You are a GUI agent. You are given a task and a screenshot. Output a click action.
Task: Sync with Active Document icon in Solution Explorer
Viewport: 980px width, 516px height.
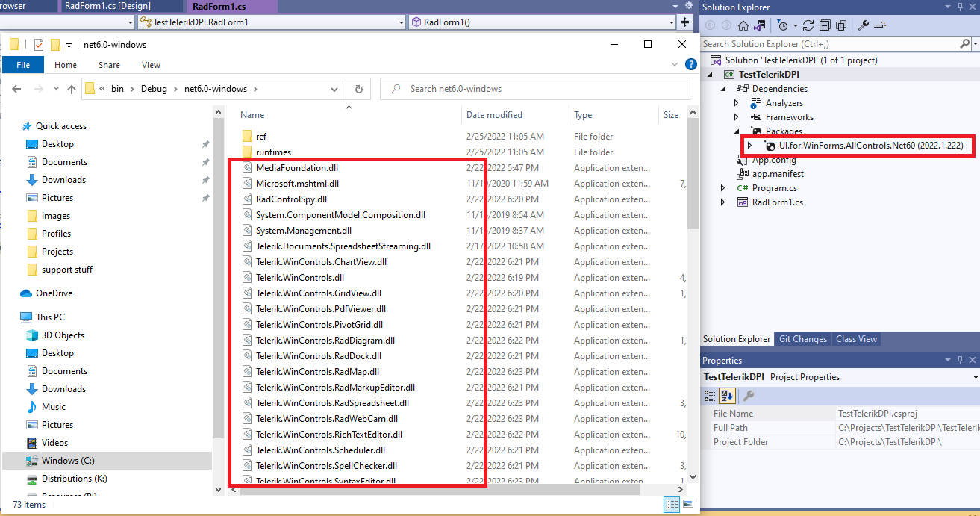tap(809, 25)
